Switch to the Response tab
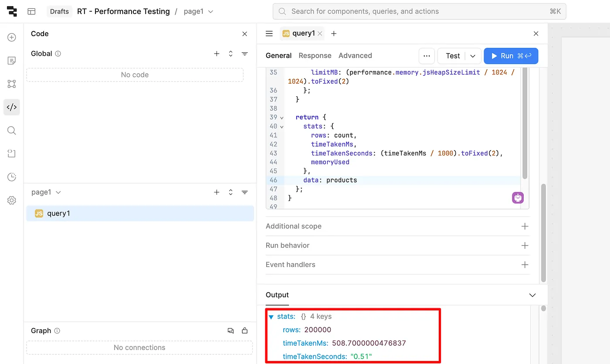Viewport: 610px width, 364px height. (315, 56)
